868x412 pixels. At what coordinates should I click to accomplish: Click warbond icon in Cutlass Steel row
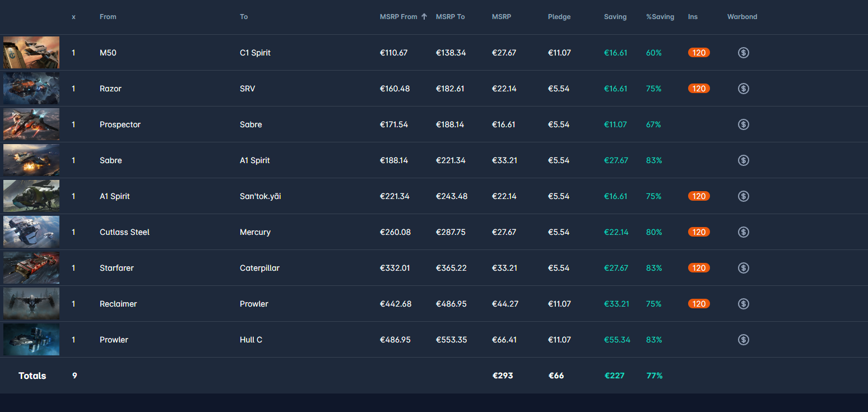tap(743, 232)
